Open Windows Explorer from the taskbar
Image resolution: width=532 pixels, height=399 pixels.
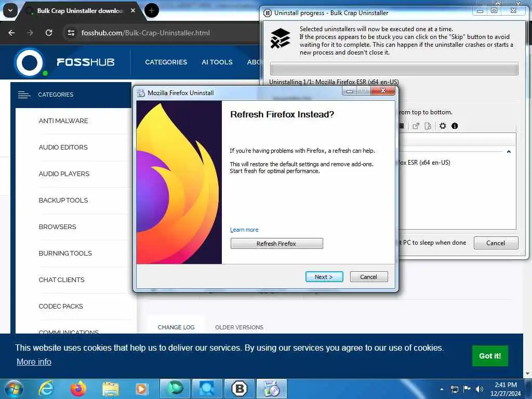(111, 389)
